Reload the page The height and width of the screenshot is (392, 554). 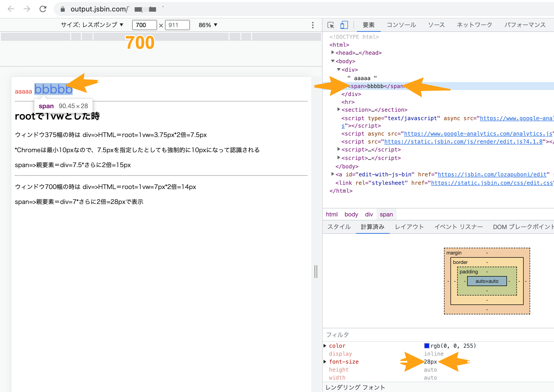(43, 9)
